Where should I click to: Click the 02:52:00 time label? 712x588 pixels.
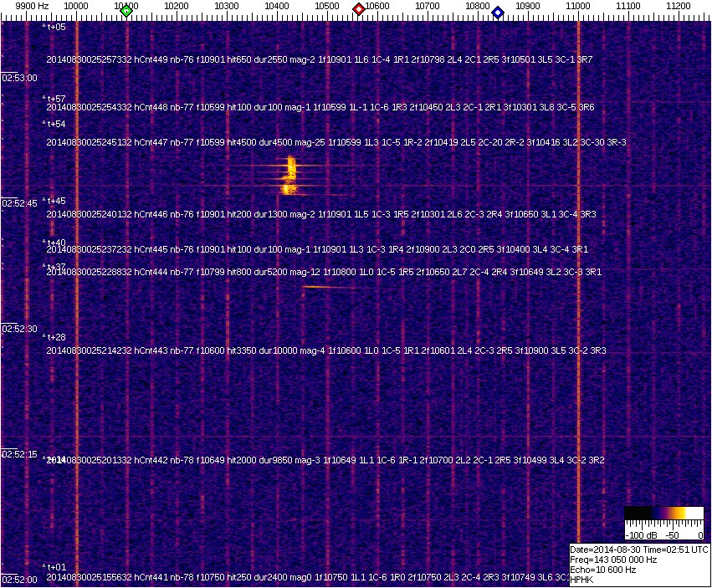point(19,580)
